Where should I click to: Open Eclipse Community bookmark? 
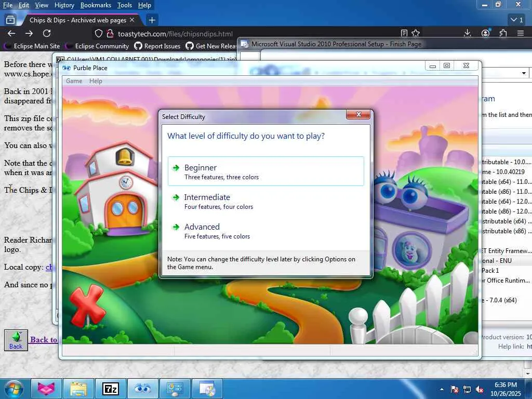(x=97, y=46)
